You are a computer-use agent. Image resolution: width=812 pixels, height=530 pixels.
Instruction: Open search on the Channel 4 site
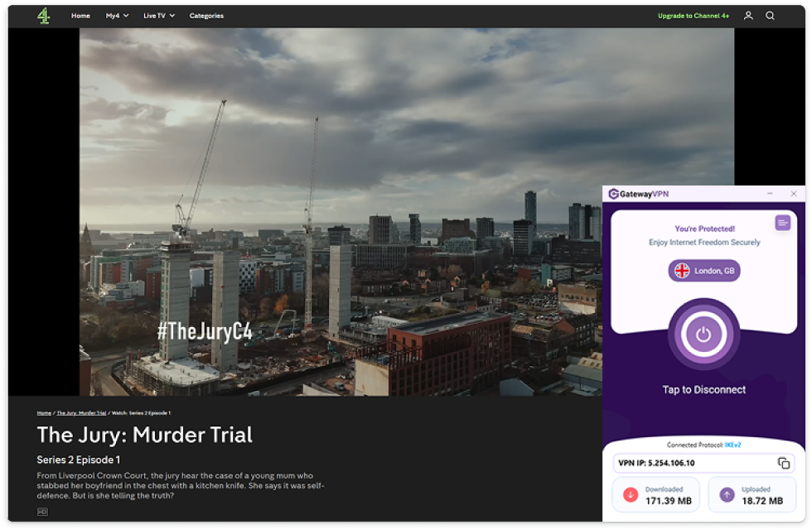click(770, 15)
